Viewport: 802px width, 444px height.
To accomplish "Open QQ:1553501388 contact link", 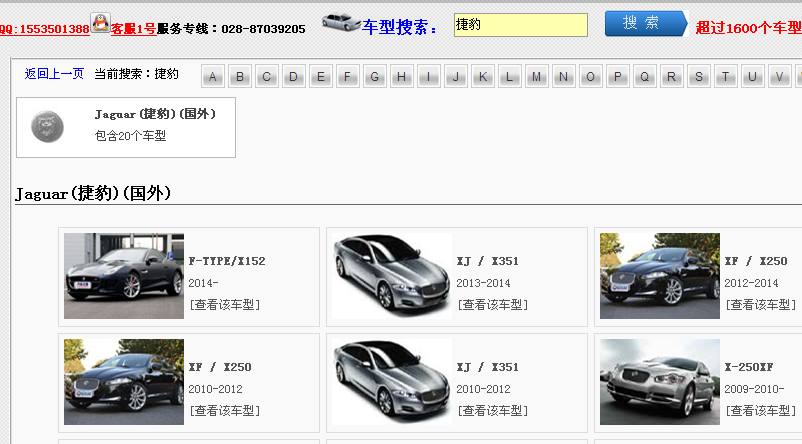I will [45, 29].
